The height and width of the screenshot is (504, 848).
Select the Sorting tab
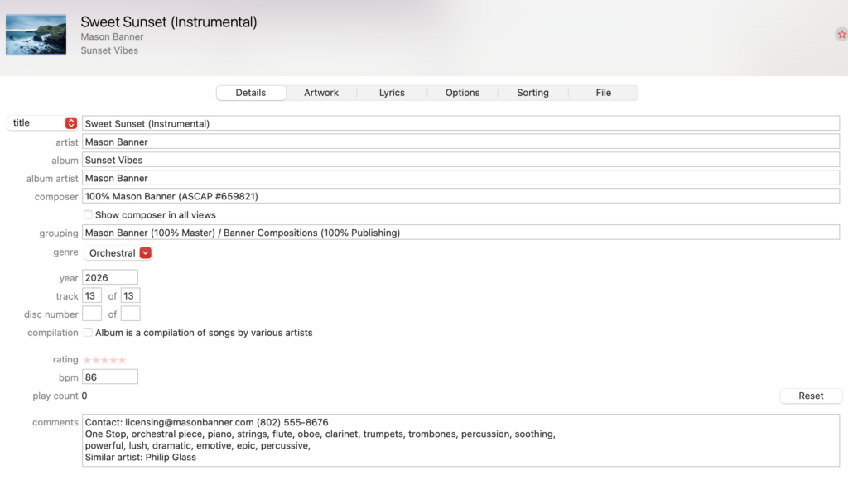532,93
